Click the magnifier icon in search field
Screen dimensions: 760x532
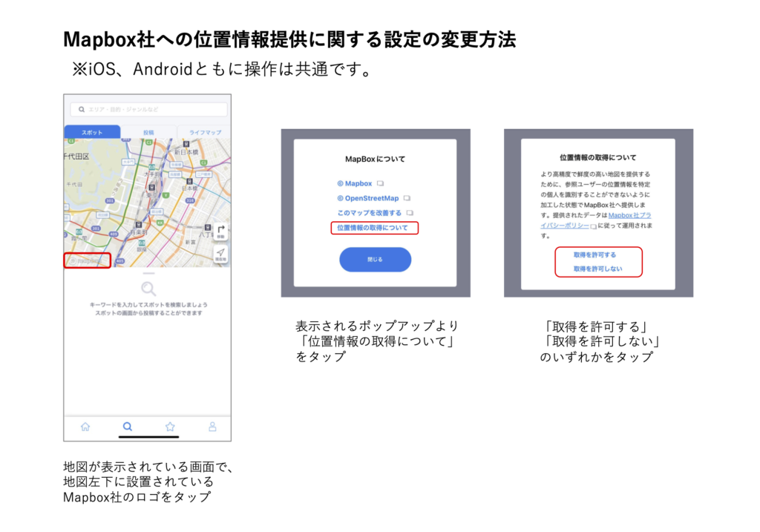click(82, 110)
